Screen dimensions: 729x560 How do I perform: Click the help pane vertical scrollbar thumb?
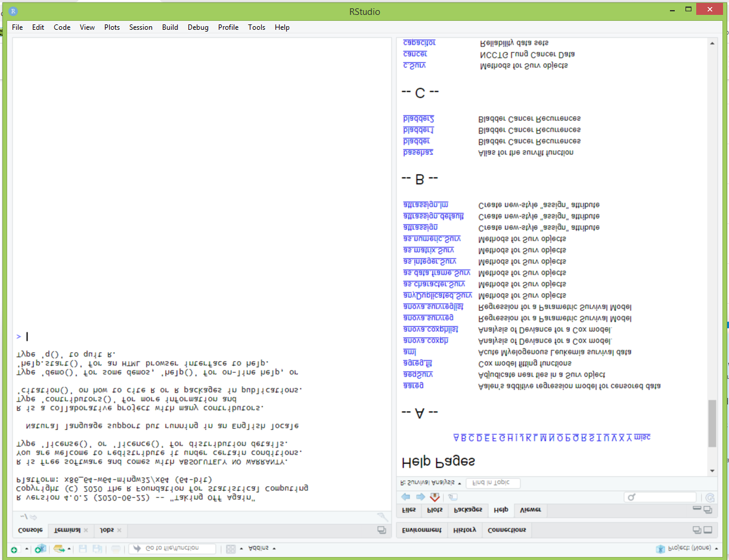pos(712,423)
